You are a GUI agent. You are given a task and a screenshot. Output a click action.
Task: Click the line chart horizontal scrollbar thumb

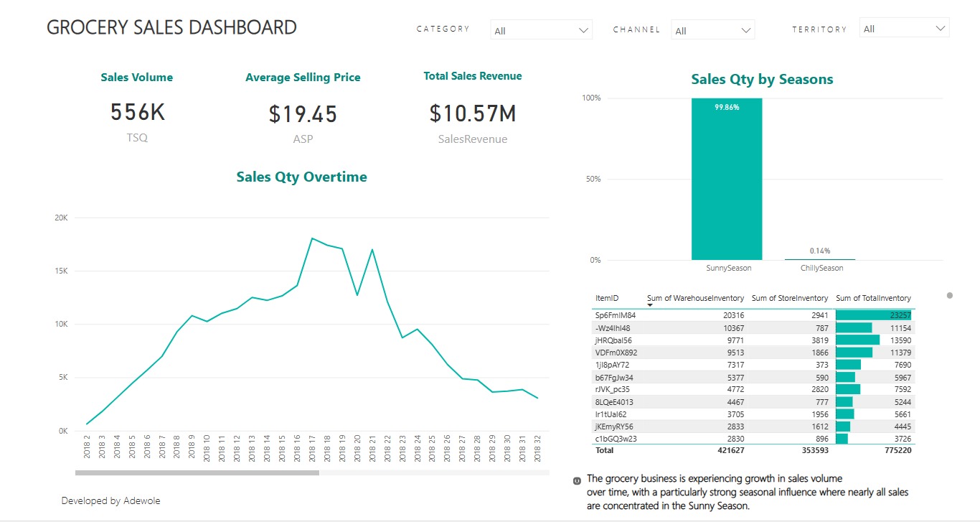tap(197, 472)
